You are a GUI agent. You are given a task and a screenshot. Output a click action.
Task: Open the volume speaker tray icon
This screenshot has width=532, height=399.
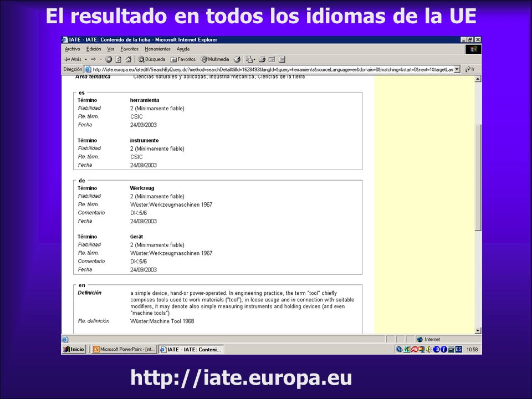[429, 349]
